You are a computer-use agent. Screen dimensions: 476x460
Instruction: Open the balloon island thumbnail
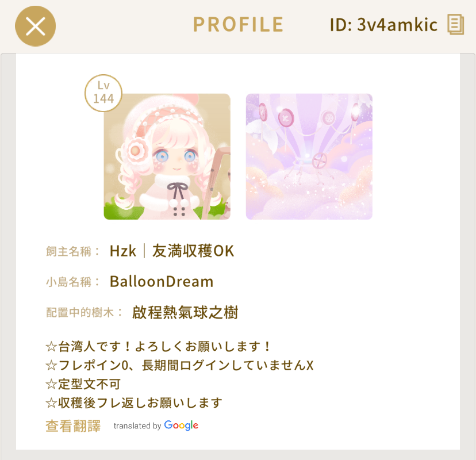click(x=309, y=156)
